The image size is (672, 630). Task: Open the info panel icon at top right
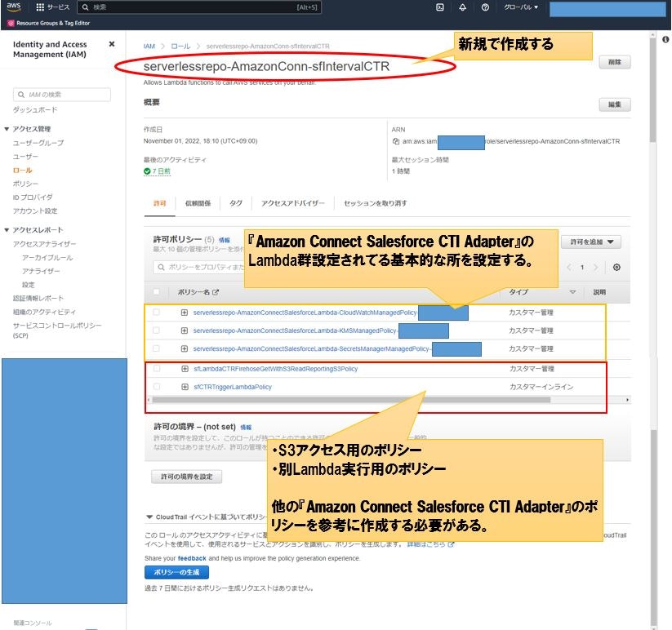click(665, 39)
